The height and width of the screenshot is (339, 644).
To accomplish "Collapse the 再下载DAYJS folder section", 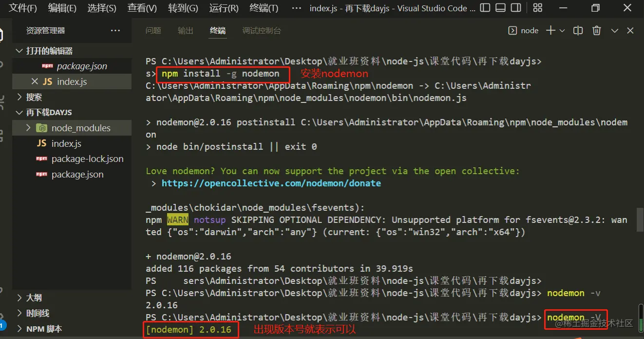I will pyautogui.click(x=72, y=112).
